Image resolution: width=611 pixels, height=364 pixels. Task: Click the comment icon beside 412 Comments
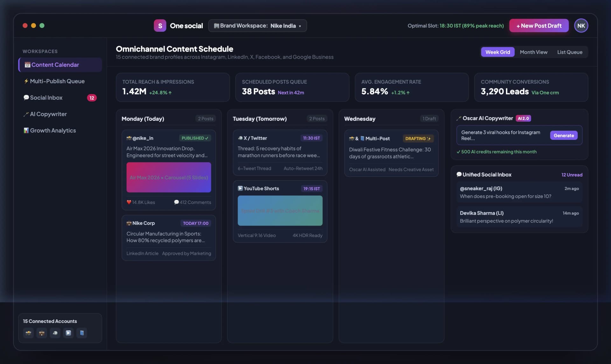(176, 202)
